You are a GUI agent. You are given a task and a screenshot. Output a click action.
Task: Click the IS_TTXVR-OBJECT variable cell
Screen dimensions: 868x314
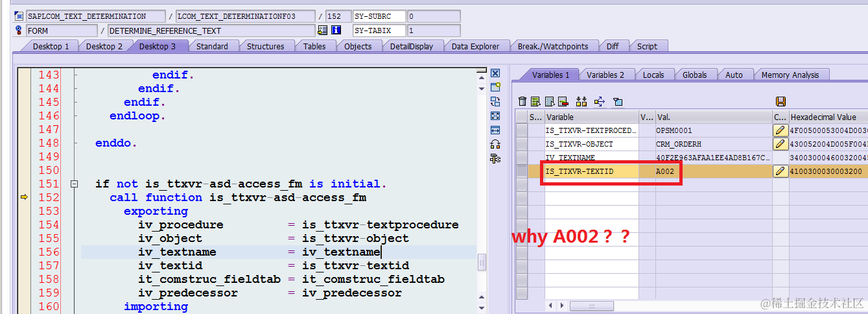pyautogui.click(x=592, y=144)
